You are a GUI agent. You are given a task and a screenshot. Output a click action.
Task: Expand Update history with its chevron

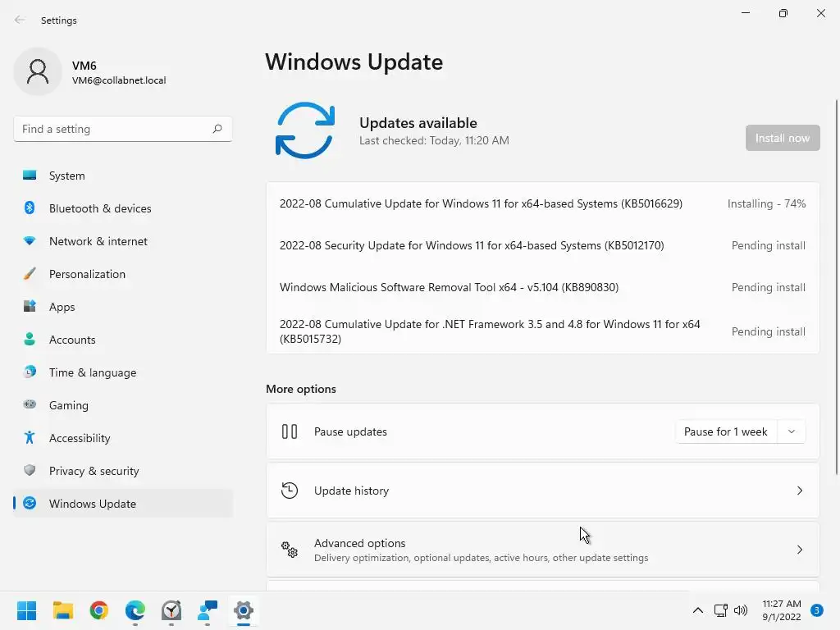pos(799,491)
